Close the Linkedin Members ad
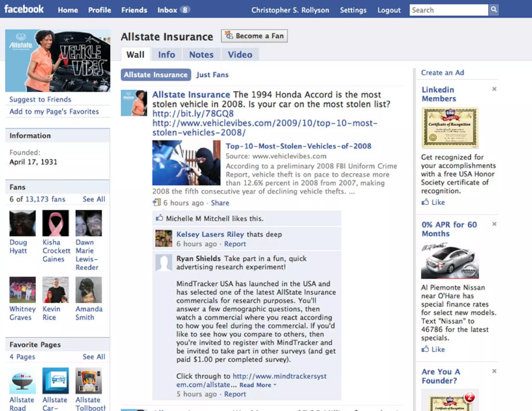The image size is (532, 411). [x=494, y=89]
